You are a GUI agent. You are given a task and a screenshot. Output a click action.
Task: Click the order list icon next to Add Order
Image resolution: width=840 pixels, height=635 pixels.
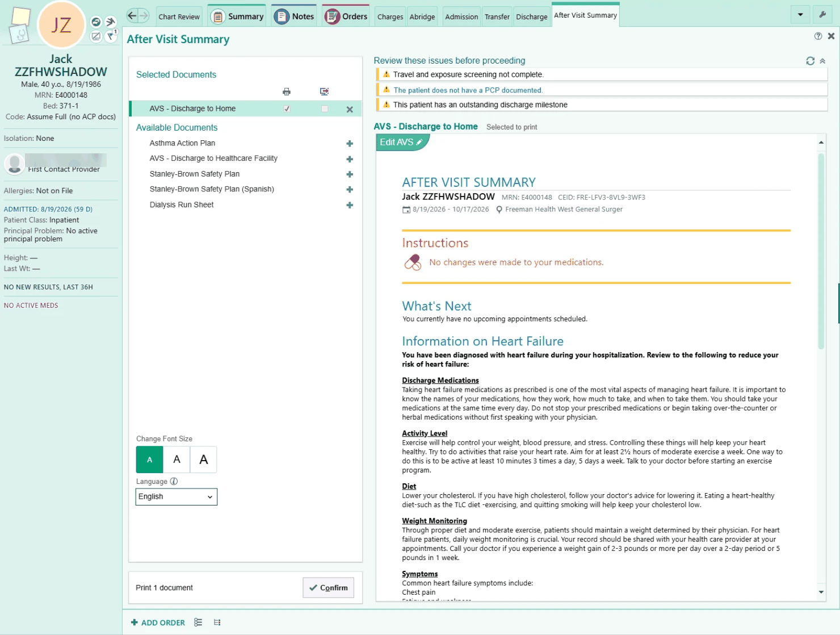pos(198,623)
